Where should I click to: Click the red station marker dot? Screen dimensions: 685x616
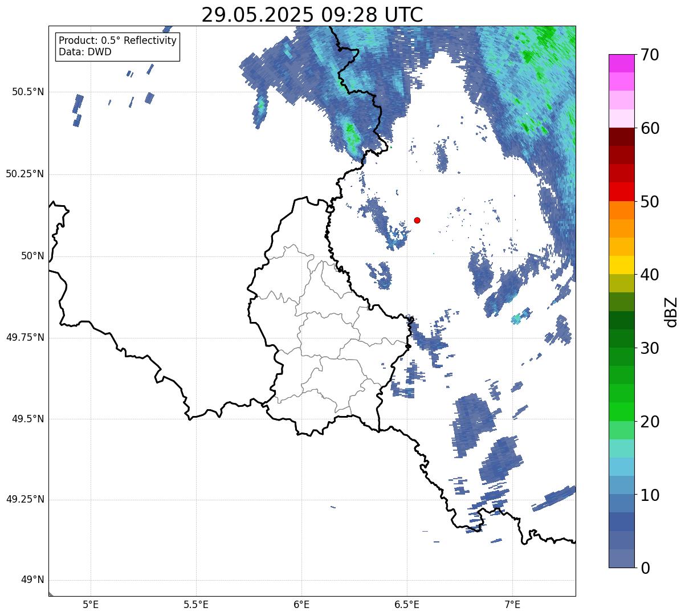(417, 220)
